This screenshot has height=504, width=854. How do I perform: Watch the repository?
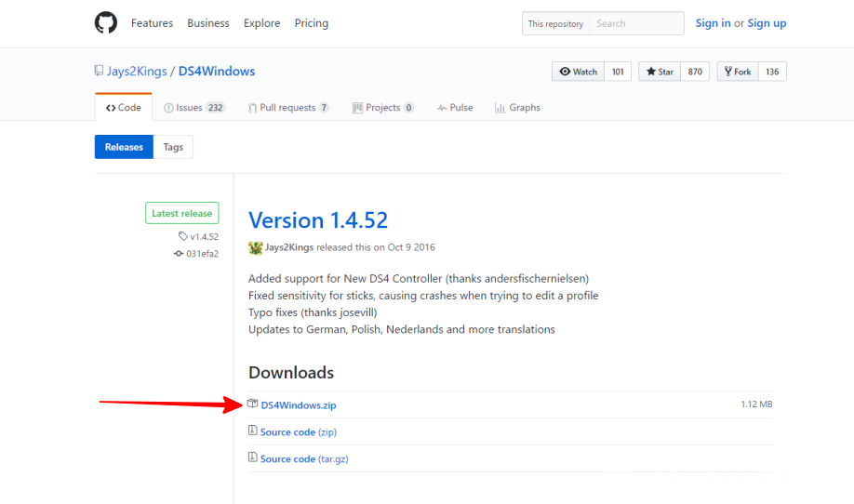[578, 72]
